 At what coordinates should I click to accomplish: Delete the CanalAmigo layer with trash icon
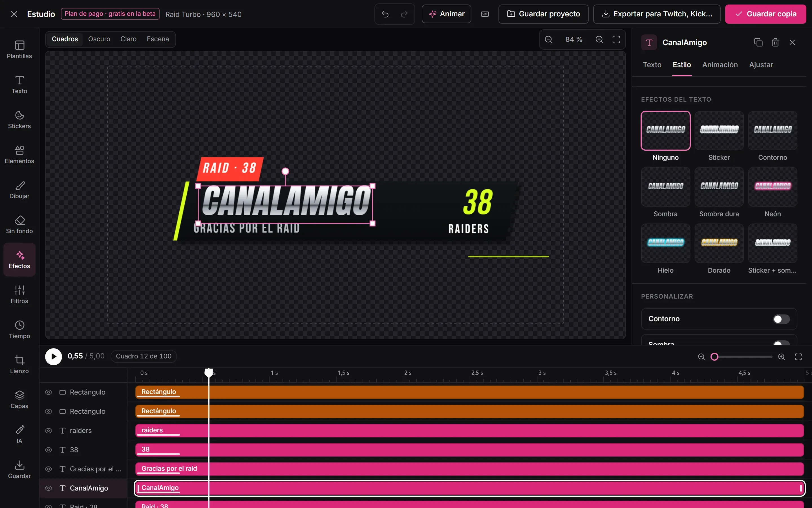775,42
